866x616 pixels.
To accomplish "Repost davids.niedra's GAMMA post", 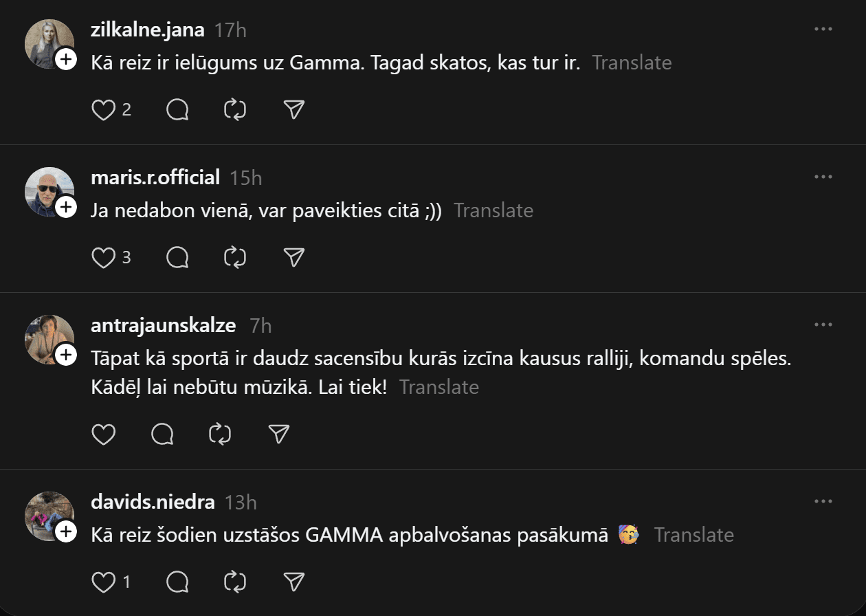I will coord(235,582).
